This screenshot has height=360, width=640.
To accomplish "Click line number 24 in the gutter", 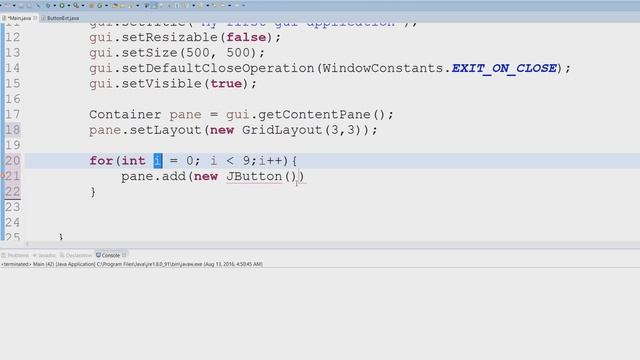I will click(13, 222).
